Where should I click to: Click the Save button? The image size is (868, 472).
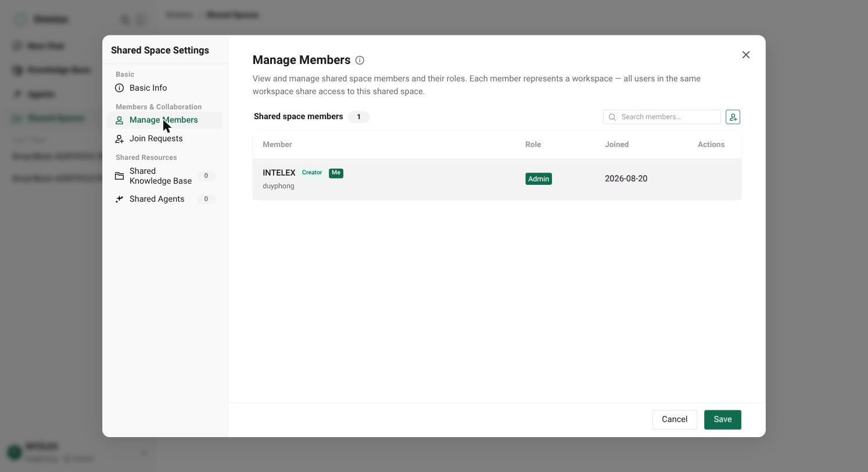[x=722, y=420]
